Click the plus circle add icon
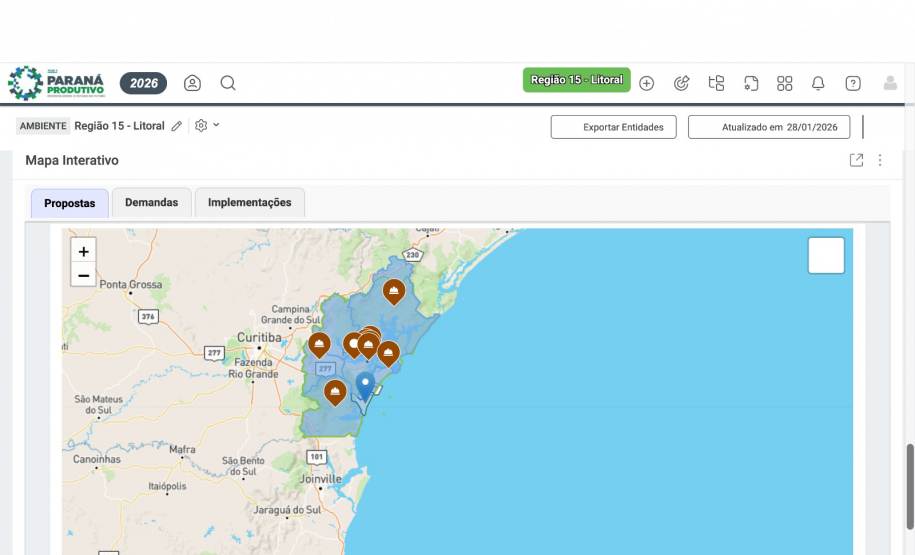The height and width of the screenshot is (555, 915). pos(646,83)
